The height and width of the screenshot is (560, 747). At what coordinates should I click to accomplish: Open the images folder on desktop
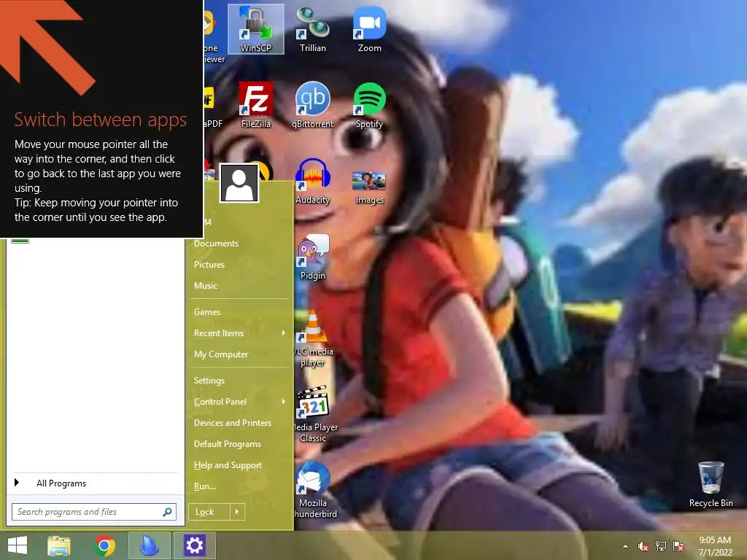tap(370, 187)
